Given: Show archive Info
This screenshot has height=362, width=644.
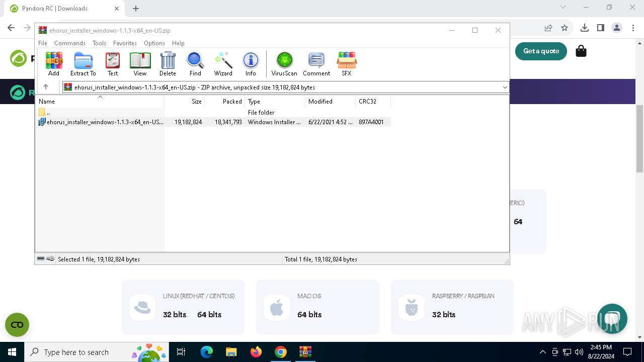Looking at the screenshot, I should click(x=251, y=64).
